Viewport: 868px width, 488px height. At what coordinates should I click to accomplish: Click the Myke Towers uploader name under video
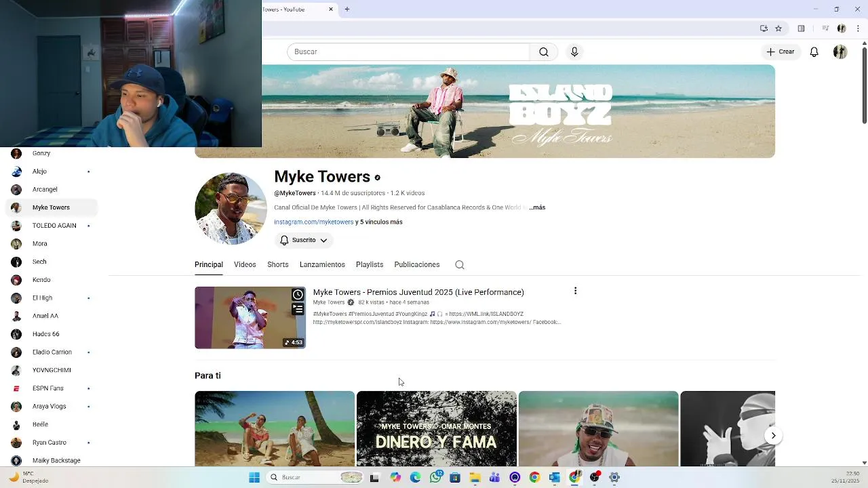tap(329, 302)
